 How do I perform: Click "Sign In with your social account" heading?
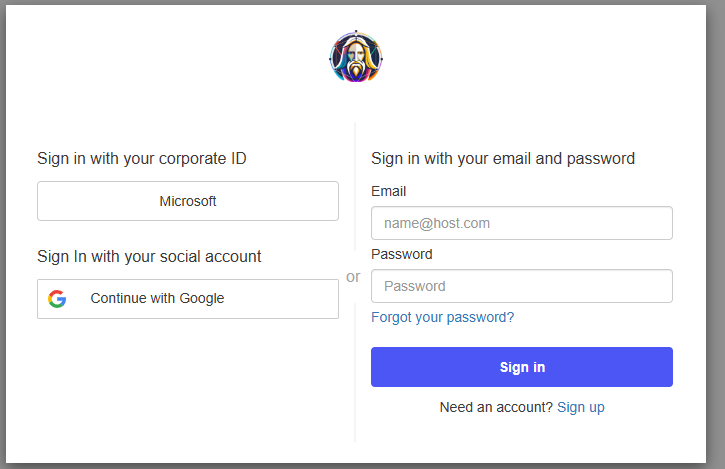click(x=149, y=257)
